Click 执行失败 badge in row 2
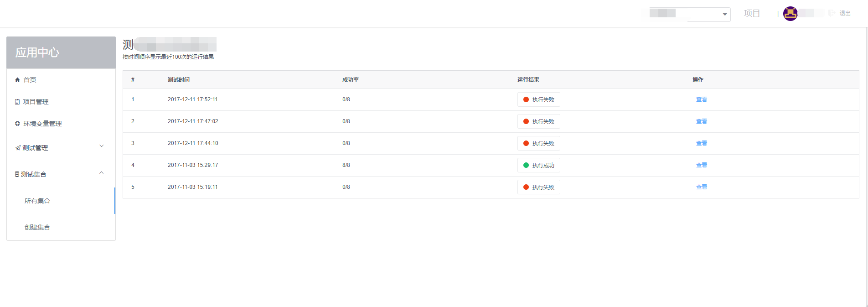 tap(538, 121)
